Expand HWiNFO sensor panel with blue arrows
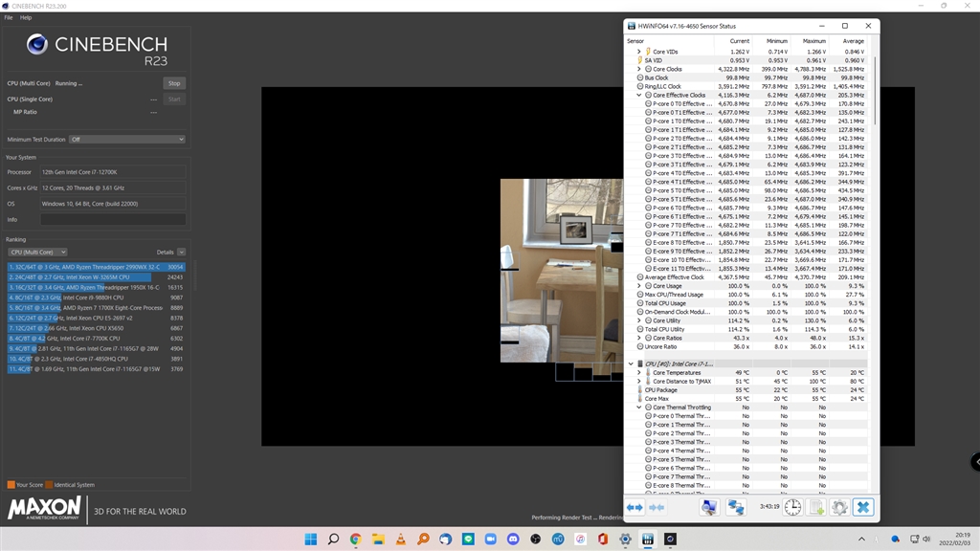The height and width of the screenshot is (551, 980). point(635,507)
